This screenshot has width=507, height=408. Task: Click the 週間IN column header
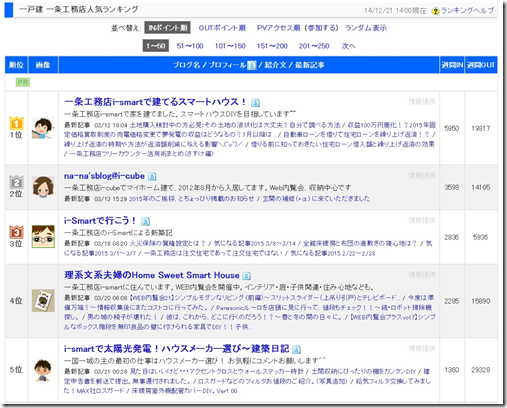coord(452,65)
